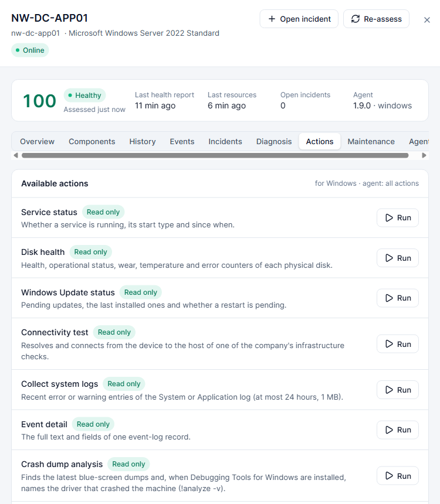Click the Crash dump analysis action title
Image resolution: width=440 pixels, height=504 pixels.
tap(62, 465)
